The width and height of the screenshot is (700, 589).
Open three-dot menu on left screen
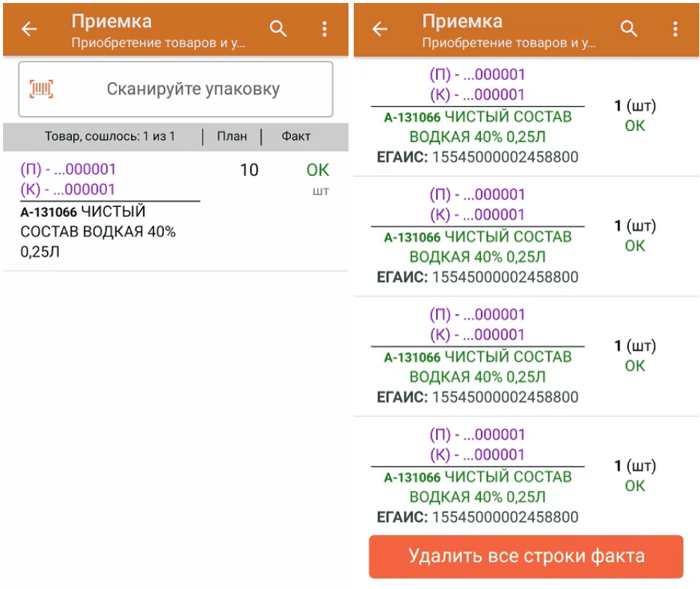tap(325, 29)
